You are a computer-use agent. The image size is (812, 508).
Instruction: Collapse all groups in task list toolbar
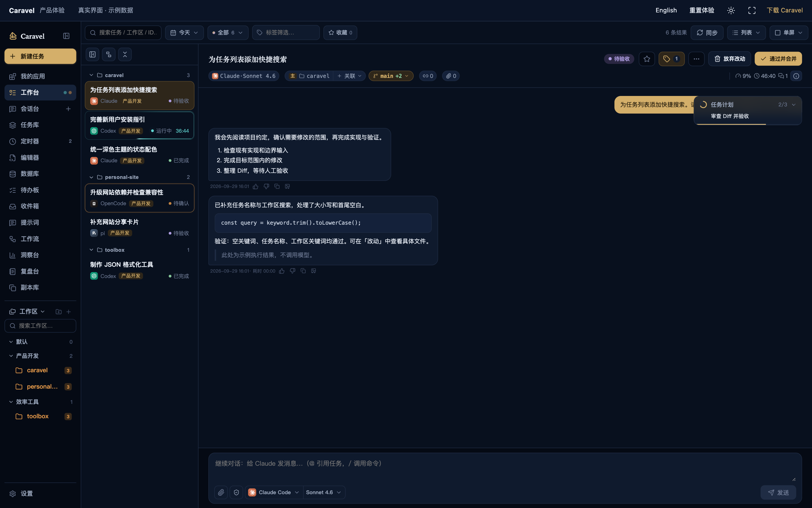(125, 54)
